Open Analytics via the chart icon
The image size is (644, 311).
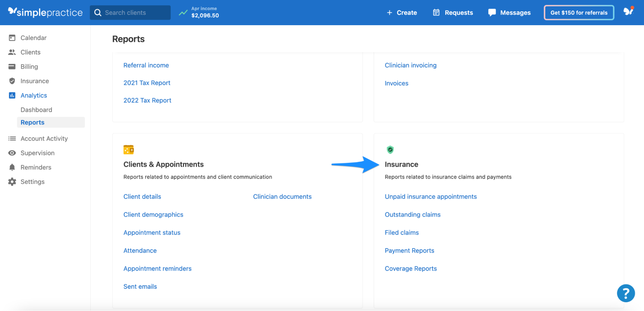pos(12,95)
